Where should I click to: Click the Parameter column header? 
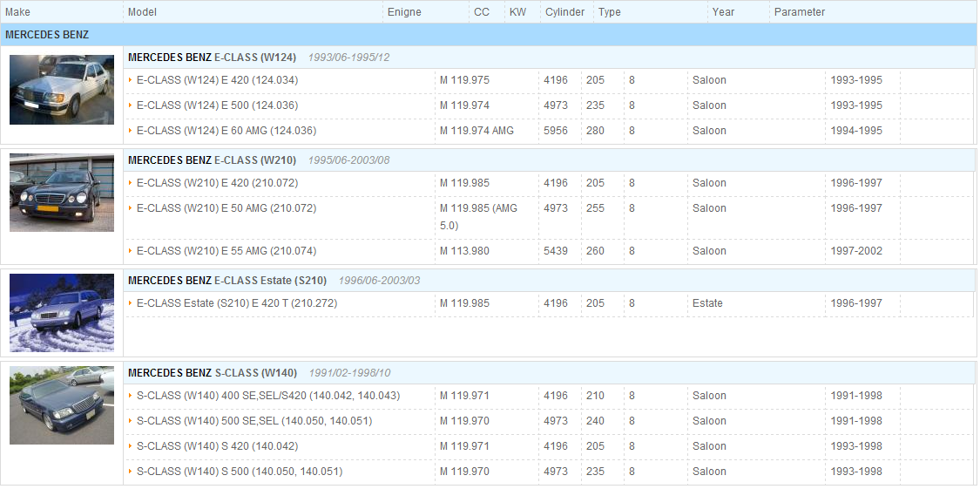(x=800, y=12)
